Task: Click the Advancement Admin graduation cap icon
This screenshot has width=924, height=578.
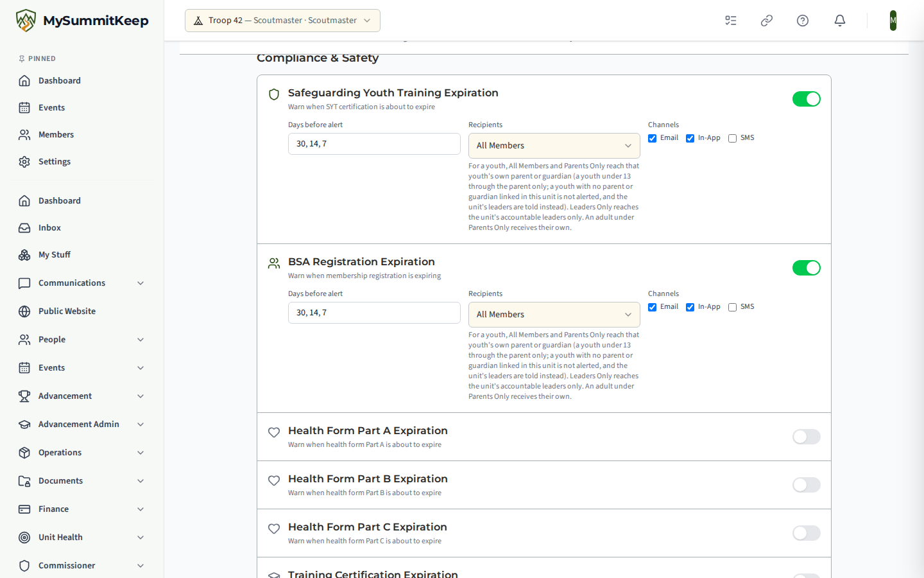Action: tap(24, 425)
